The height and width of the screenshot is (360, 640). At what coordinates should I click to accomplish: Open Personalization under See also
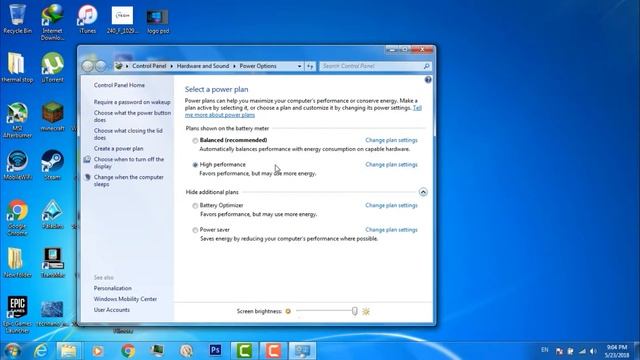(x=113, y=288)
